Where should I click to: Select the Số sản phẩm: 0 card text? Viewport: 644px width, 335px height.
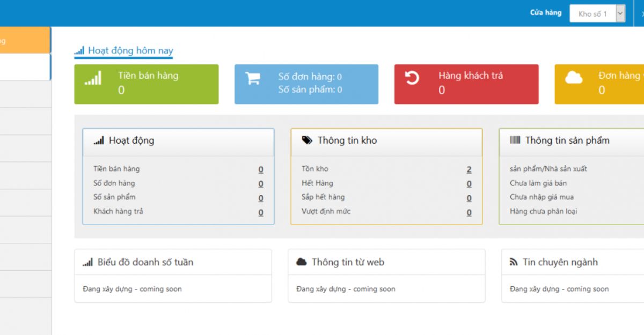point(310,90)
